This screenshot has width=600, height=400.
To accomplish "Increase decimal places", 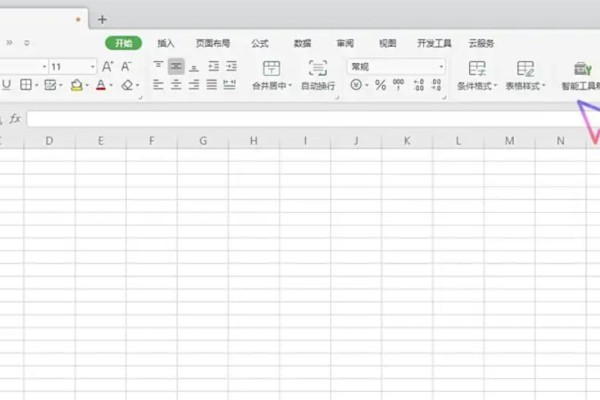I will click(419, 85).
